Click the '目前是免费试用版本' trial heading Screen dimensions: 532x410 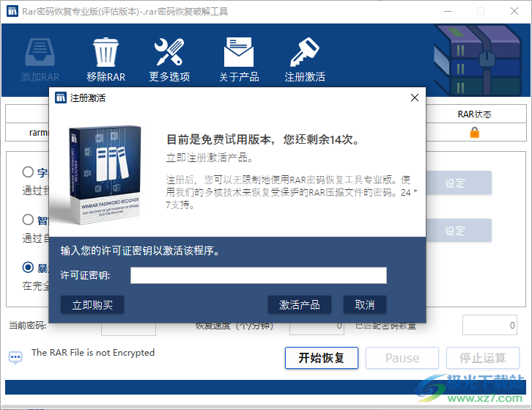(263, 139)
